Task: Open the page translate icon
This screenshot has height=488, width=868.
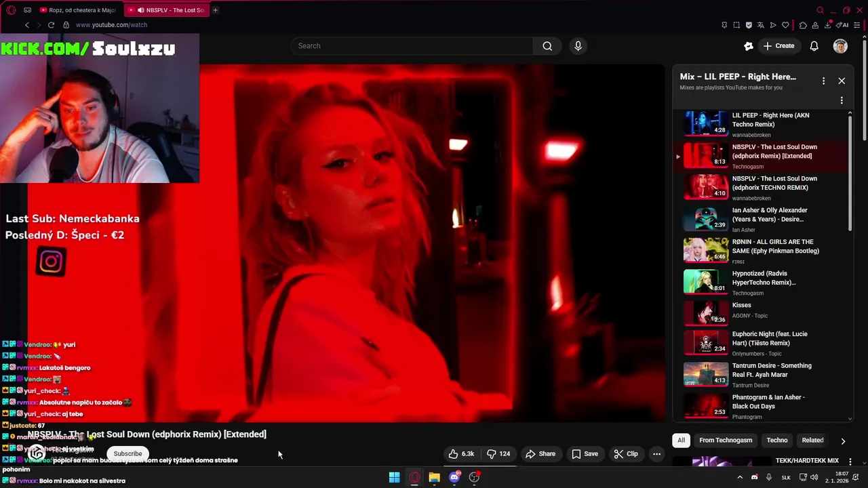Action: pyautogui.click(x=761, y=25)
